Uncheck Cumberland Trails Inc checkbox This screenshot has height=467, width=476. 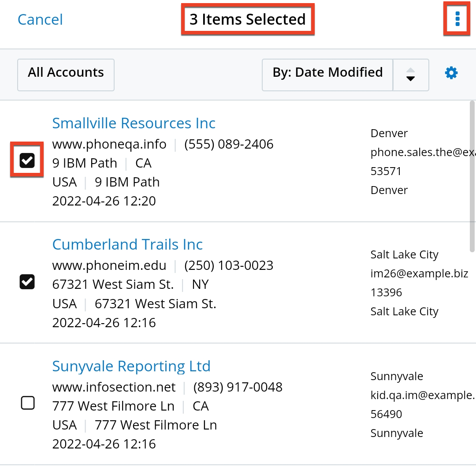[27, 281]
